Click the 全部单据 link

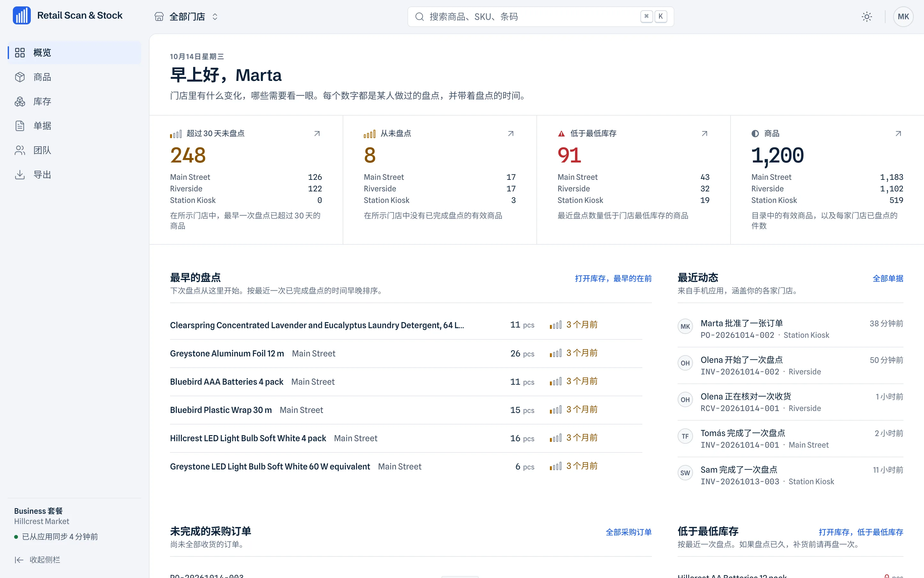(x=888, y=279)
